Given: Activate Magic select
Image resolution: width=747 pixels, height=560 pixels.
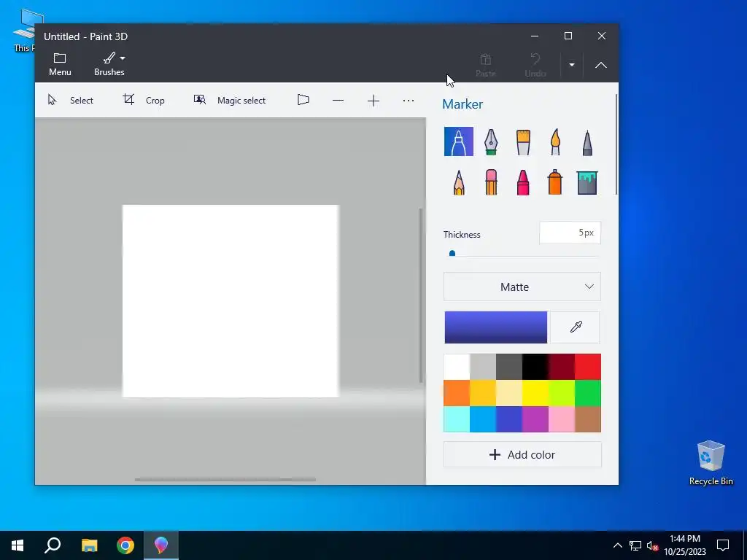Looking at the screenshot, I should tap(230, 100).
